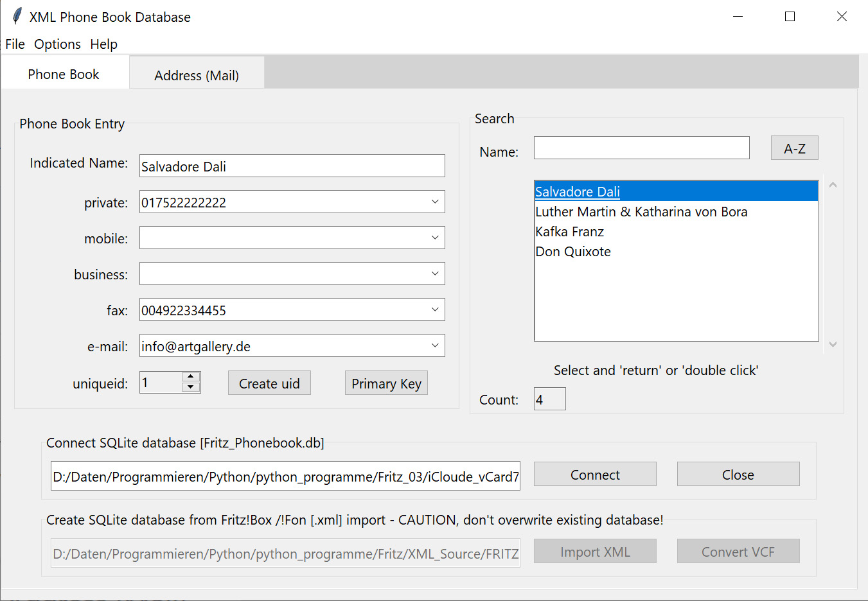Screen dimensions: 868x601
Task: Click the search Name input field
Action: [x=642, y=148]
